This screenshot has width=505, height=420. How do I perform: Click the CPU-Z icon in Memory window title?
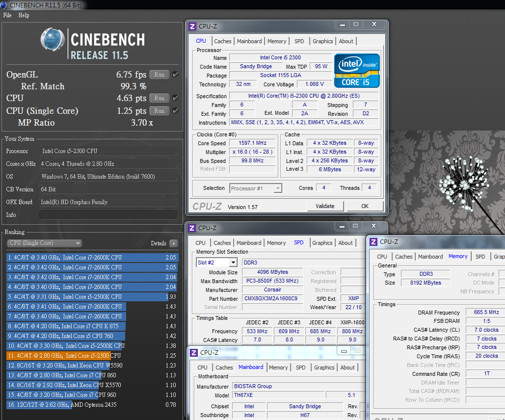[x=373, y=241]
